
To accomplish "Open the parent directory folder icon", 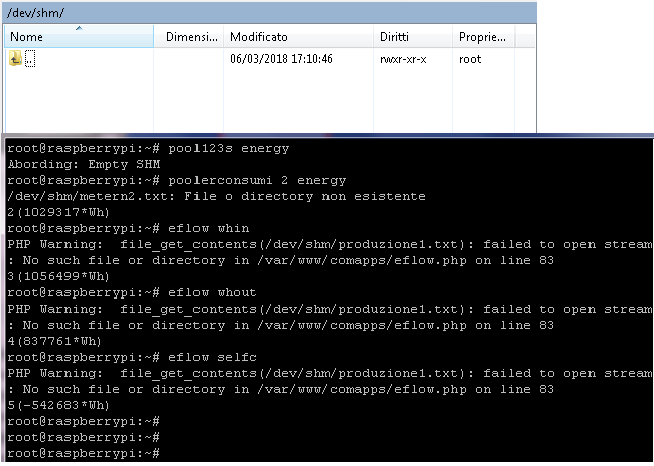I will 15,58.
